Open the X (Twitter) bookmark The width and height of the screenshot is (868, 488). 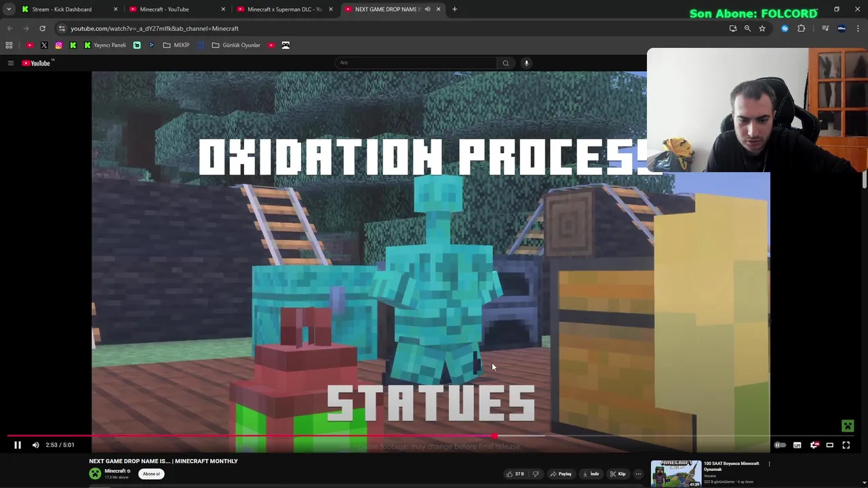click(44, 45)
